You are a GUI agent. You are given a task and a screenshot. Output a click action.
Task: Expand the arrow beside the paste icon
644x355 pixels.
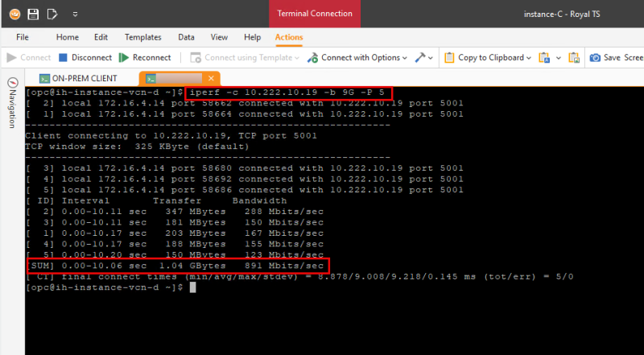tap(557, 58)
